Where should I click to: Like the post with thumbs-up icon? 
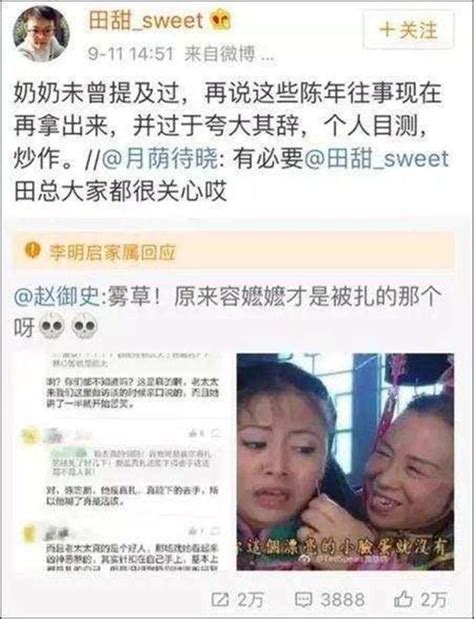[x=403, y=600]
